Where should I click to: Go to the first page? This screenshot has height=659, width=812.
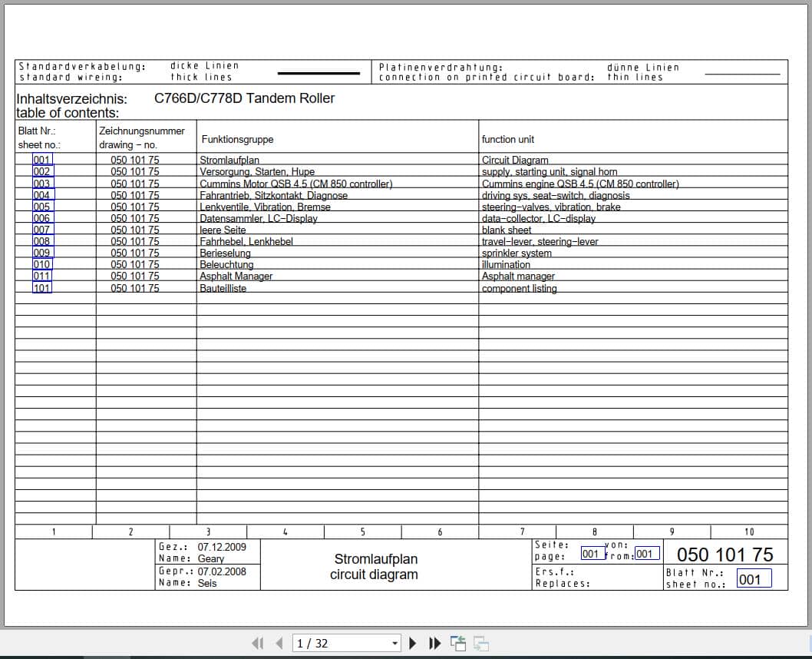[257, 644]
